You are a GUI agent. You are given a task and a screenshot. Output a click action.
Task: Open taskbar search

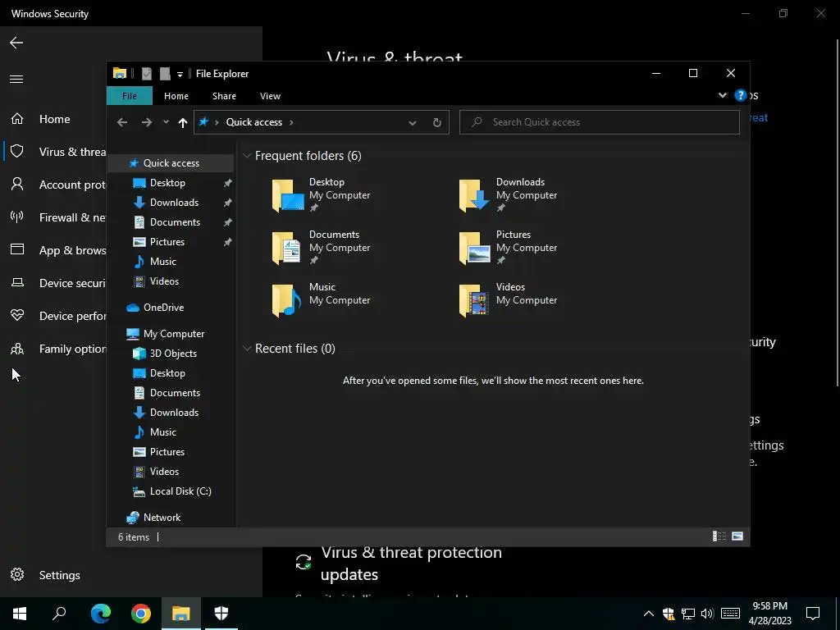[59, 614]
